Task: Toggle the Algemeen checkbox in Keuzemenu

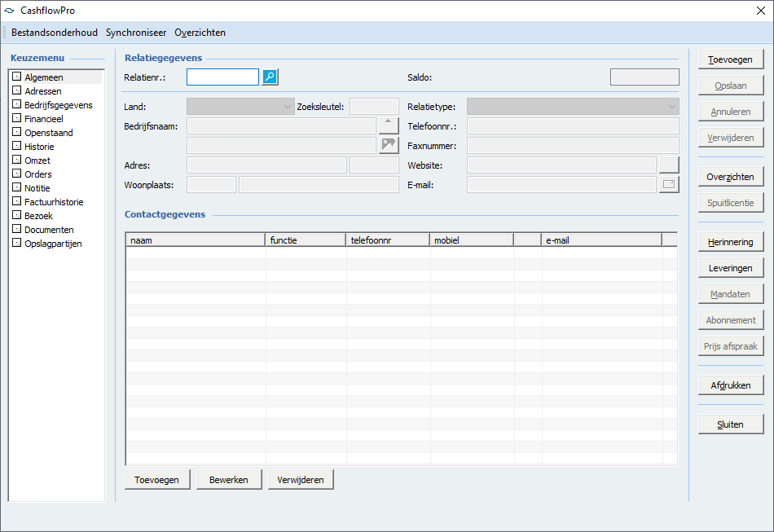Action: pyautogui.click(x=17, y=77)
